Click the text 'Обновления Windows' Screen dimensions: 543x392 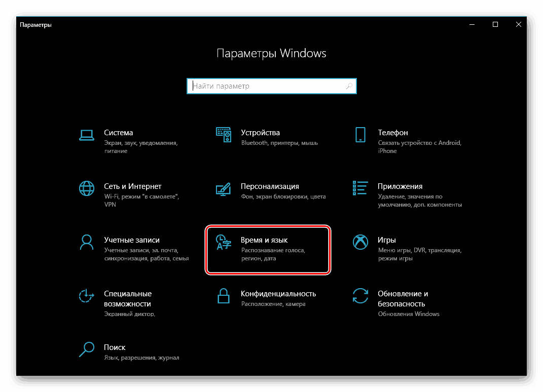(409, 314)
